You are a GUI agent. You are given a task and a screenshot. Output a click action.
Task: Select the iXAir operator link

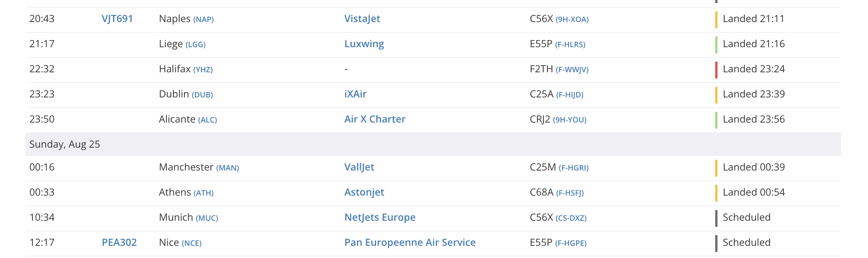(355, 94)
